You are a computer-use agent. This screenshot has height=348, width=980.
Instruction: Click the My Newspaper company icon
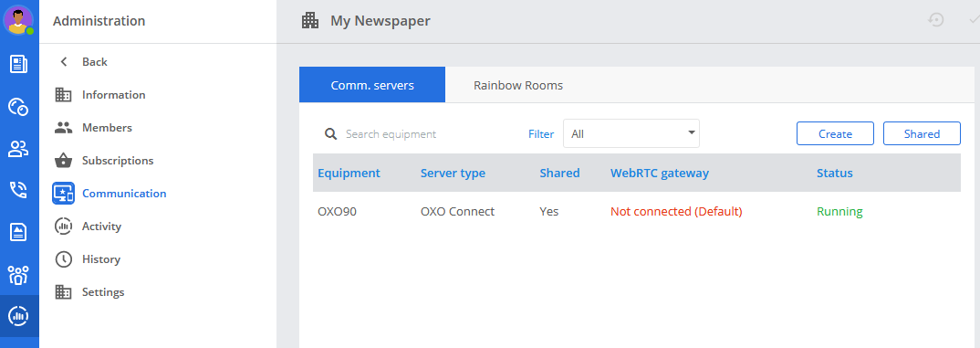[x=310, y=21]
